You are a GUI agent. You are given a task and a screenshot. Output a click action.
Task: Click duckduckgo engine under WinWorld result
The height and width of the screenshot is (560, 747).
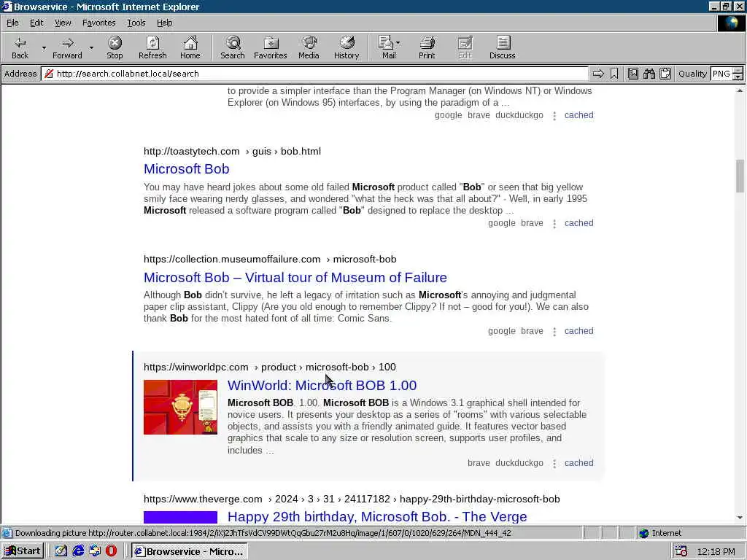point(519,463)
